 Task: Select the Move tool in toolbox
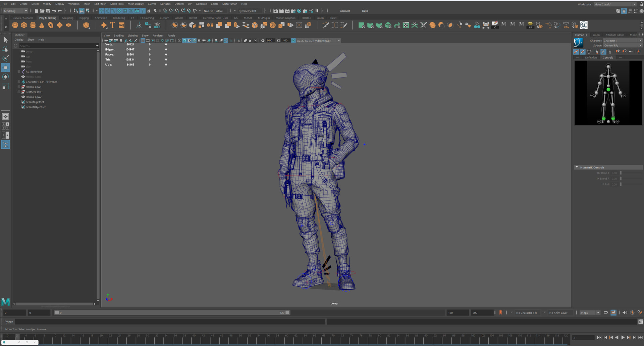point(6,67)
